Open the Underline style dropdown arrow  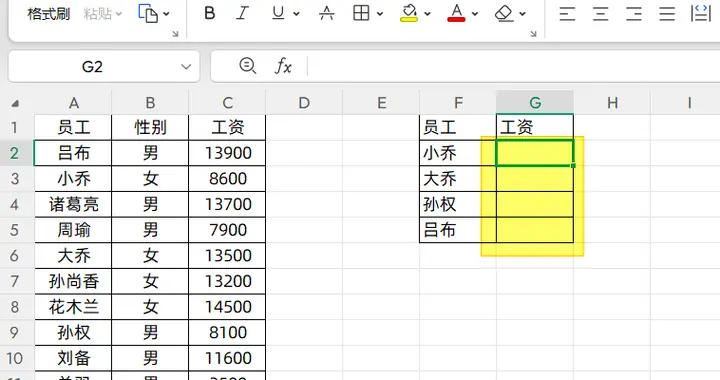coord(296,14)
